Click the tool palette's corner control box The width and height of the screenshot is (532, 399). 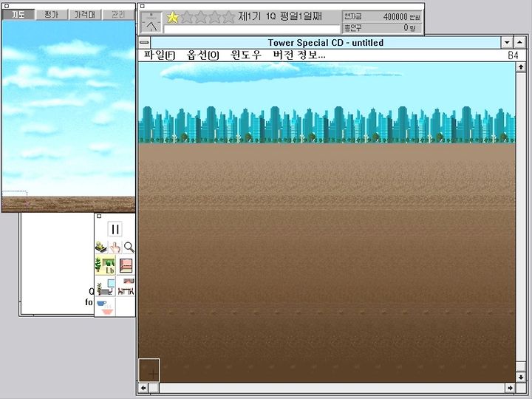click(99, 216)
